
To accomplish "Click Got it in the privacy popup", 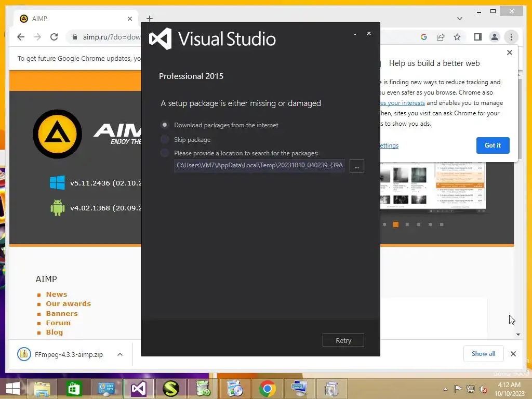I will (493, 145).
